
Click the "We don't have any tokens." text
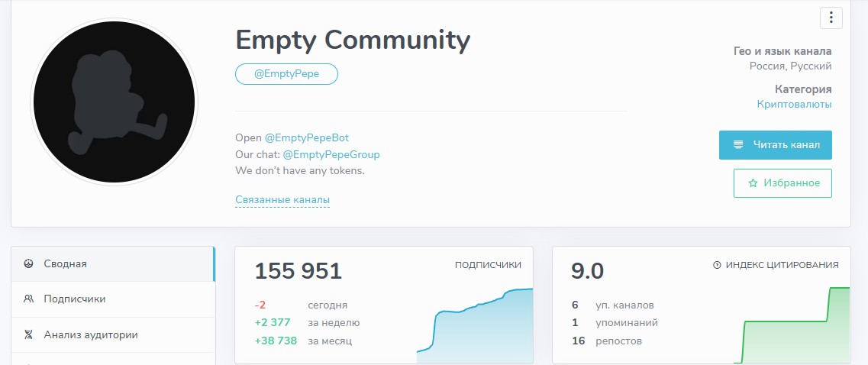300,170
